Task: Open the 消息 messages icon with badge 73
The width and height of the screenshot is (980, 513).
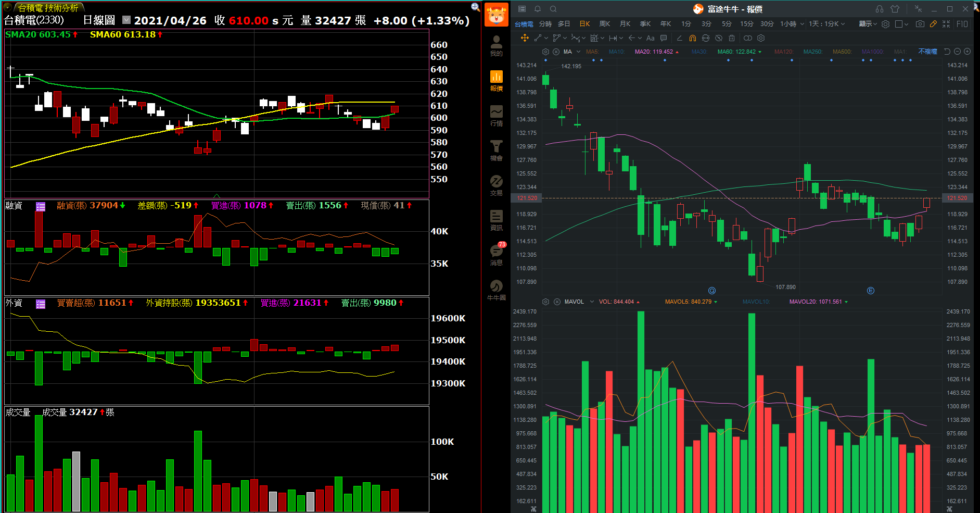Action: 496,254
